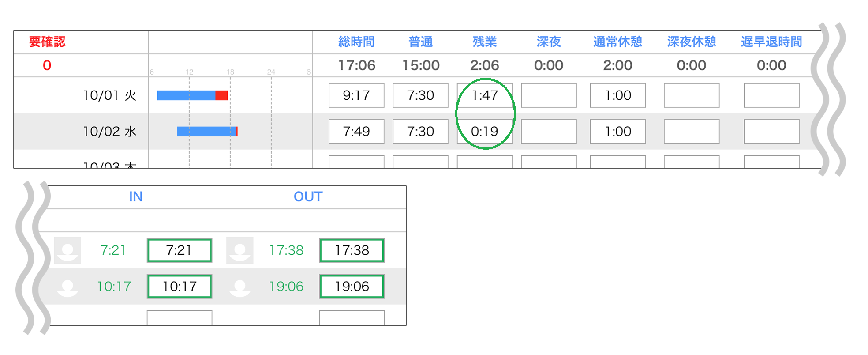Select the 7:21 IN time input box
Image resolution: width=868 pixels, height=355 pixels.
click(180, 250)
